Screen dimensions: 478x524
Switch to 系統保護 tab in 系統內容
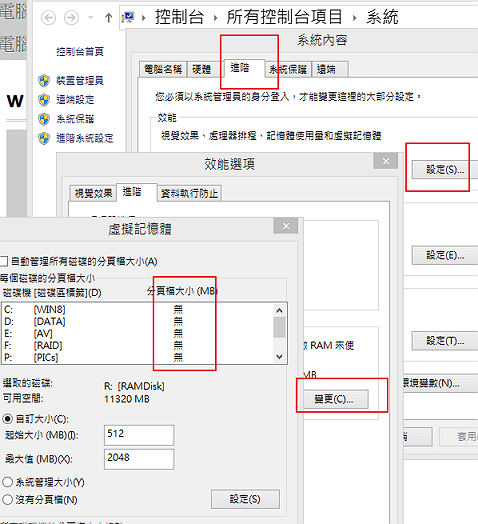(x=288, y=70)
